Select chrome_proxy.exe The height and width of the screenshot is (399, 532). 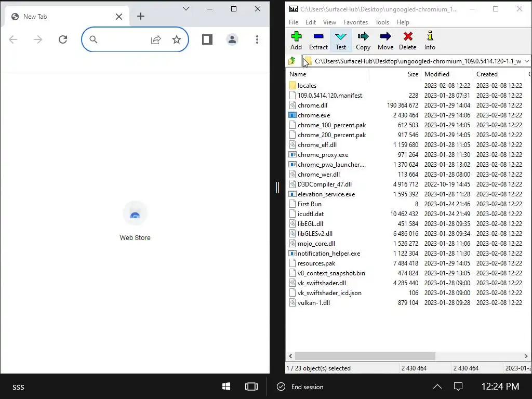click(323, 154)
